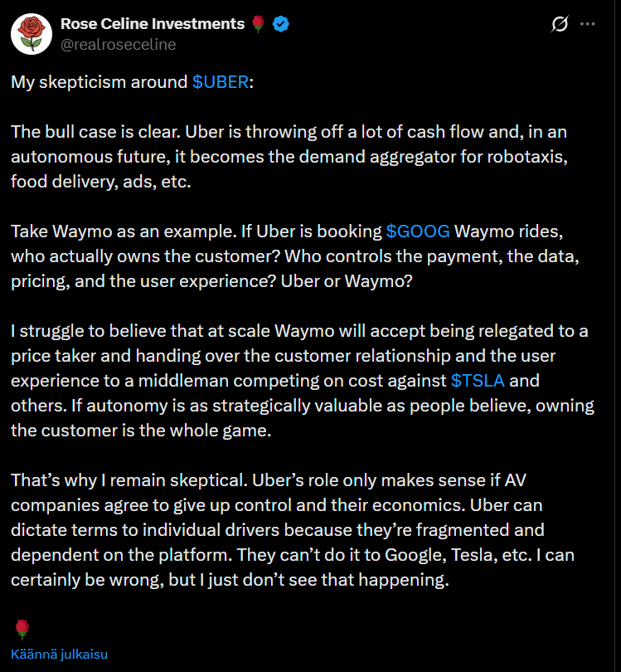Open the $UBER cashtag link
The width and height of the screenshot is (621, 672).
tap(220, 84)
